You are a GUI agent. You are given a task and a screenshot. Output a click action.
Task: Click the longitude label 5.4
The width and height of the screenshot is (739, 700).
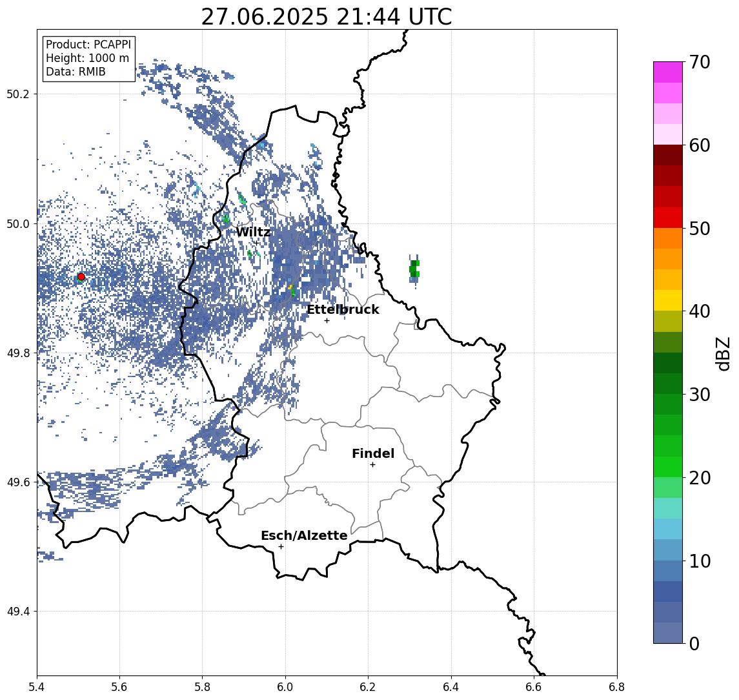point(37,687)
